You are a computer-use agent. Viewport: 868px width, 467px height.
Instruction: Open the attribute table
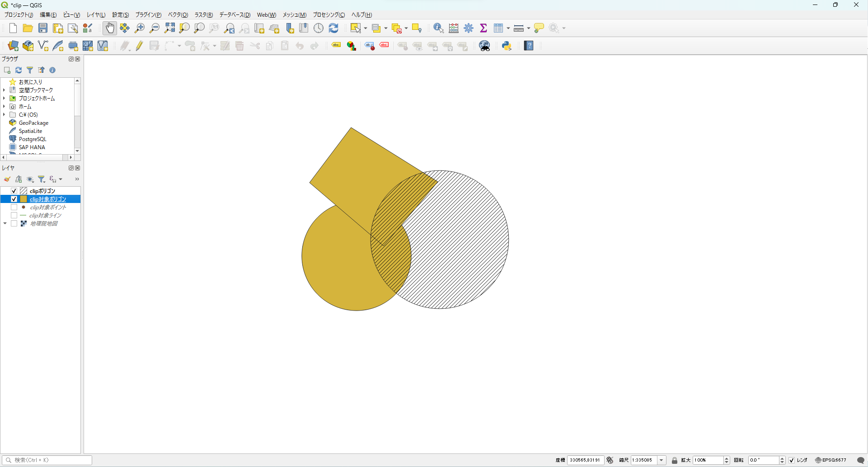[x=498, y=28]
